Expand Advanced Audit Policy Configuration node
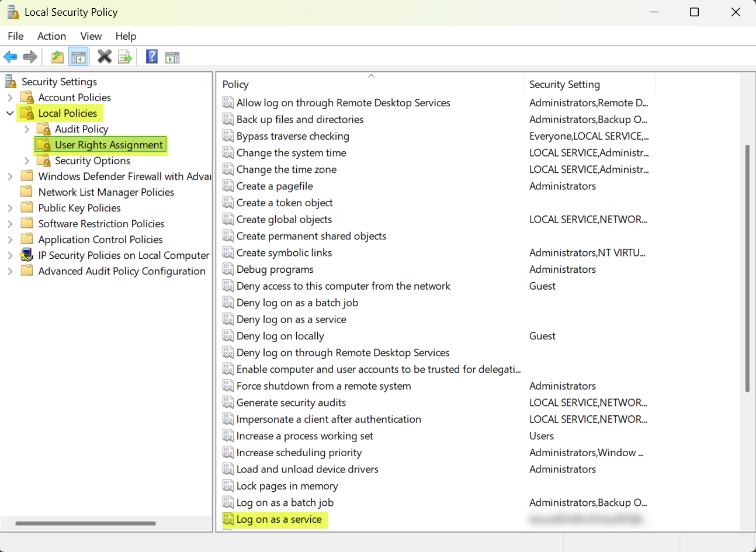This screenshot has height=552, width=756. (10, 271)
